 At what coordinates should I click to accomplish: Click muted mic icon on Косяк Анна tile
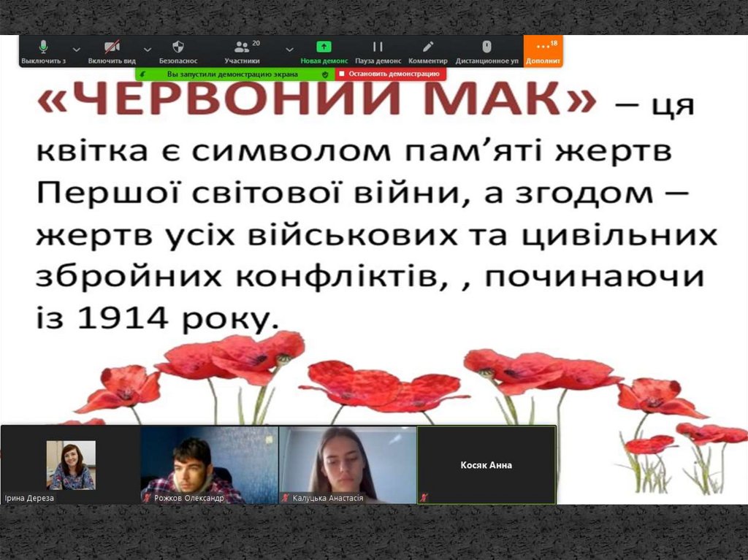[x=424, y=497]
